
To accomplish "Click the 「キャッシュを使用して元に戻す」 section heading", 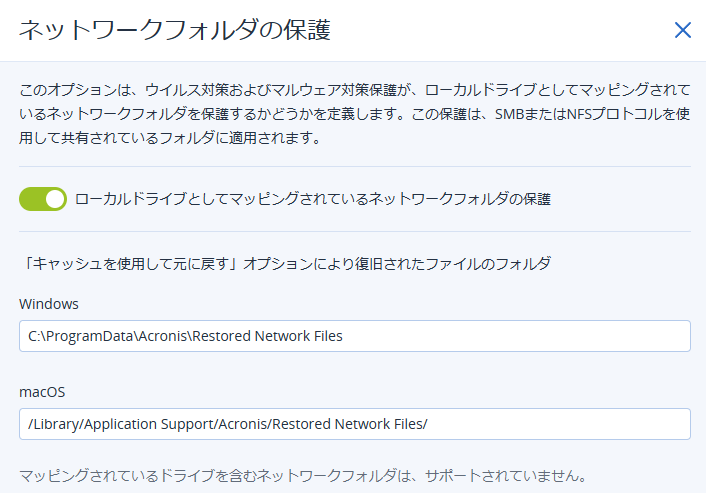I will tap(285, 263).
